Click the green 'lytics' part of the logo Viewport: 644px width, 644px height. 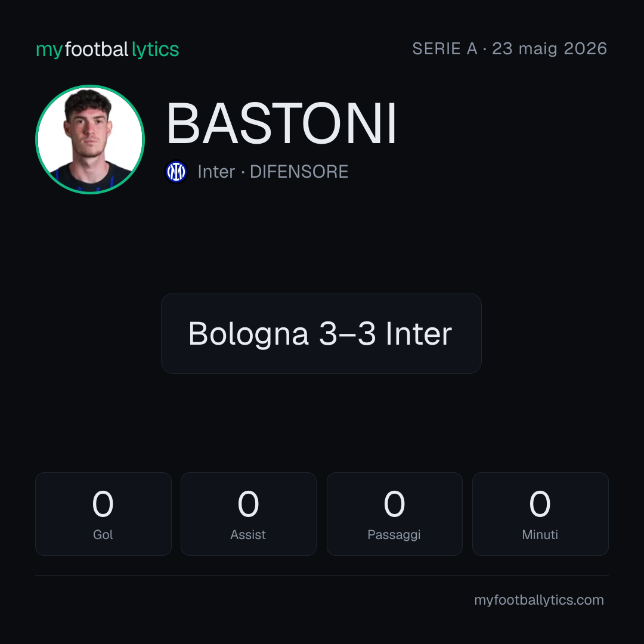click(155, 49)
